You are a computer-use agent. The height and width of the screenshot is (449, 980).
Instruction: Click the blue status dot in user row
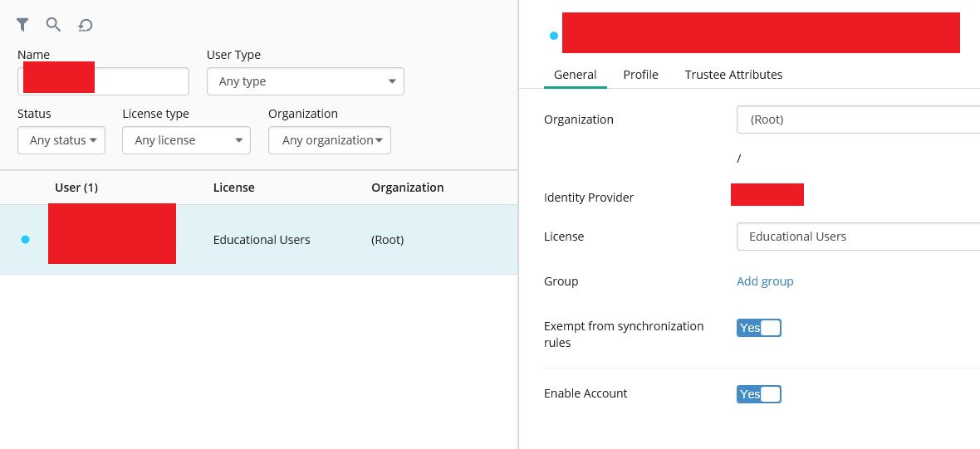click(x=25, y=240)
